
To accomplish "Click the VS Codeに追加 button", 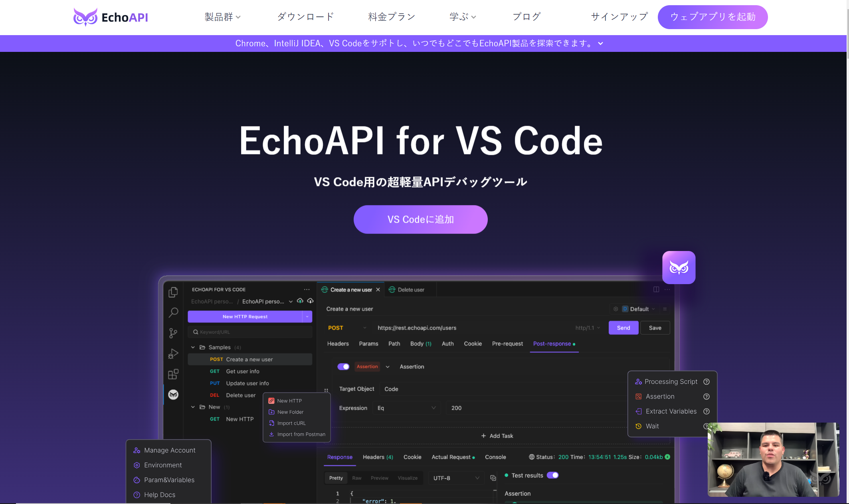I will 420,219.
